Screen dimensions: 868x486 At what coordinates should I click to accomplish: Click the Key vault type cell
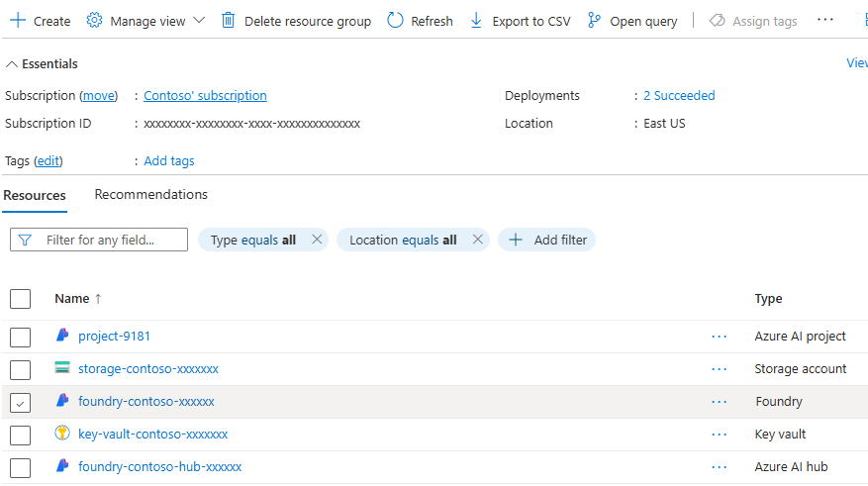click(x=780, y=435)
